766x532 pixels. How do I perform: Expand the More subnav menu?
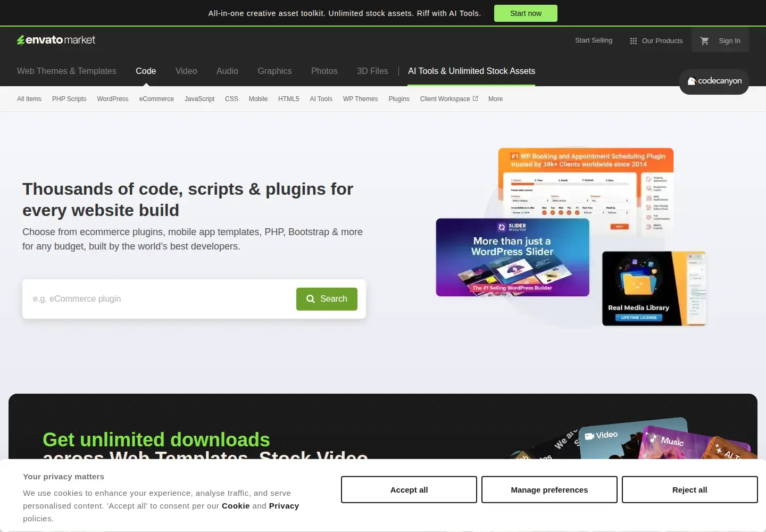495,99
